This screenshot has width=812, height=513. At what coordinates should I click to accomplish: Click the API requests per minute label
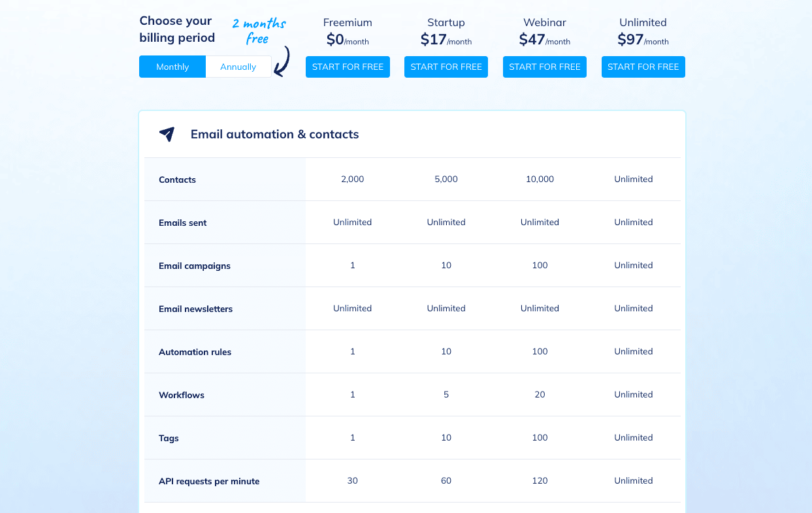point(209,480)
